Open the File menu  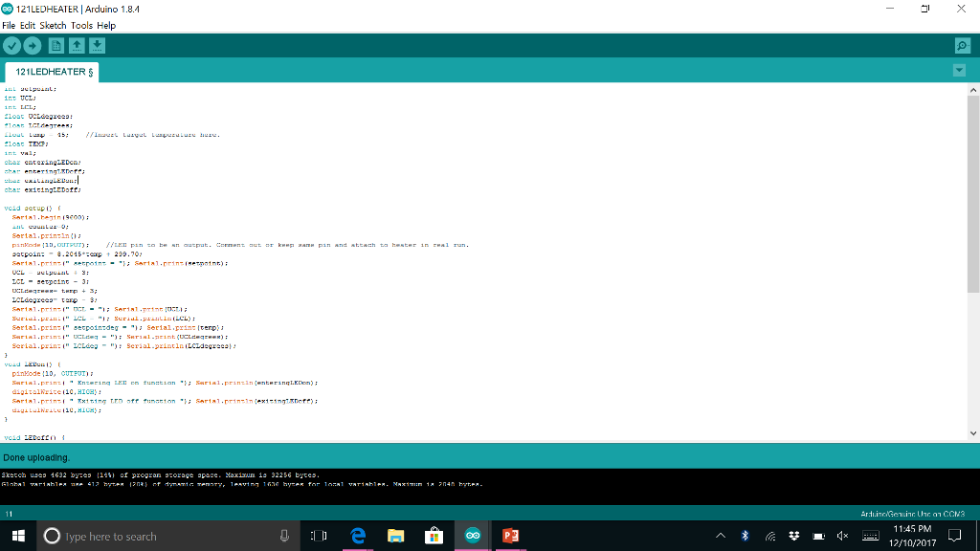tap(11, 25)
